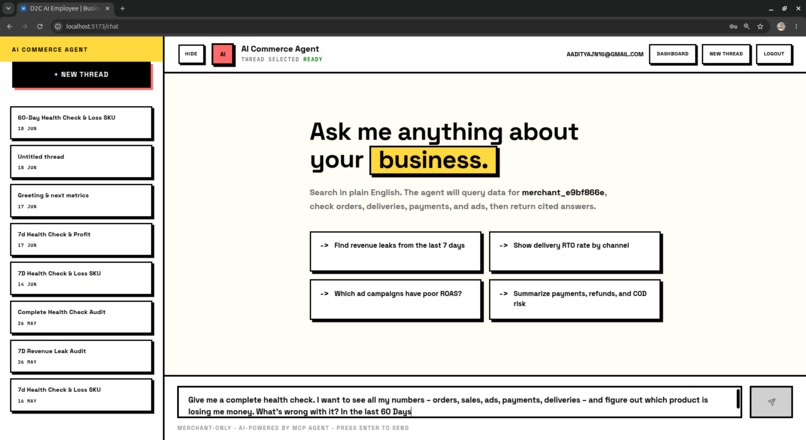Click the send message paper-plane icon
806x440 pixels.
click(771, 402)
